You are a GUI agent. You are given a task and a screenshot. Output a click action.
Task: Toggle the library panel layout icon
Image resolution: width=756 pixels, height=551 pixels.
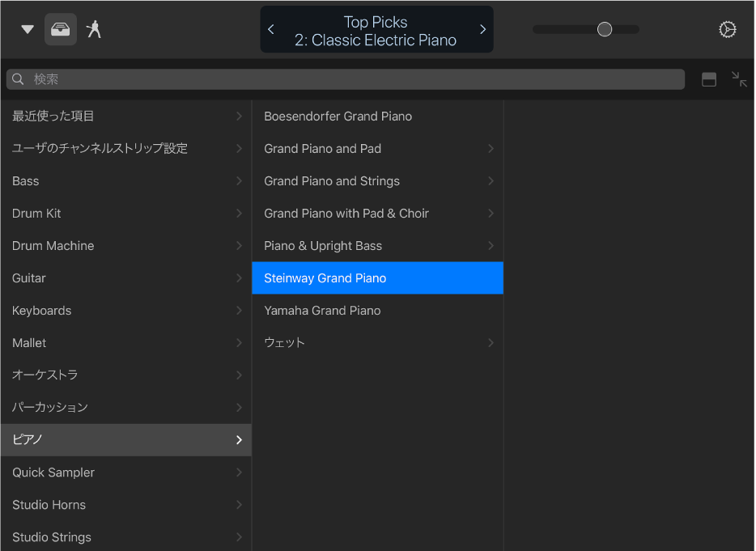[x=709, y=79]
